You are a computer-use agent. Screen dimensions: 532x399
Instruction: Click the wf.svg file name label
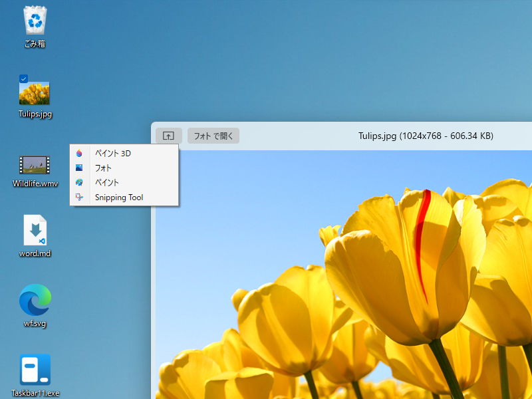[x=35, y=323]
